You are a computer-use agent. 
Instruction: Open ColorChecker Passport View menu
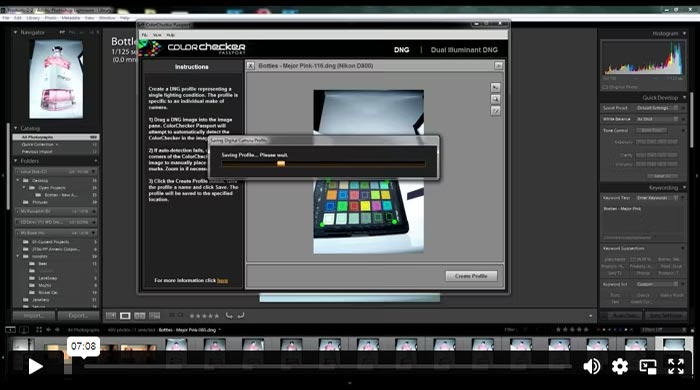coord(157,35)
